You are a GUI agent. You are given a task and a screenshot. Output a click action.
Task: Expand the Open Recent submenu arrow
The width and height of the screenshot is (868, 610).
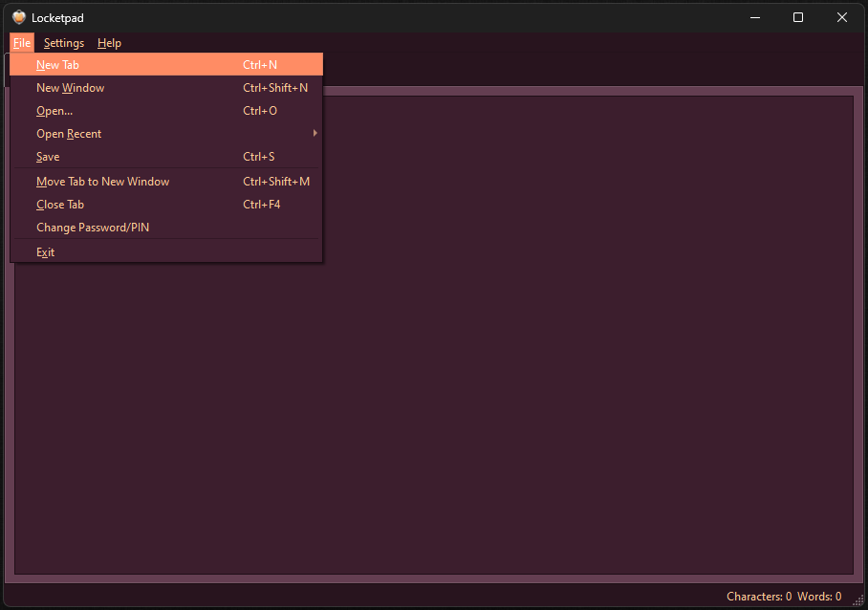(315, 133)
